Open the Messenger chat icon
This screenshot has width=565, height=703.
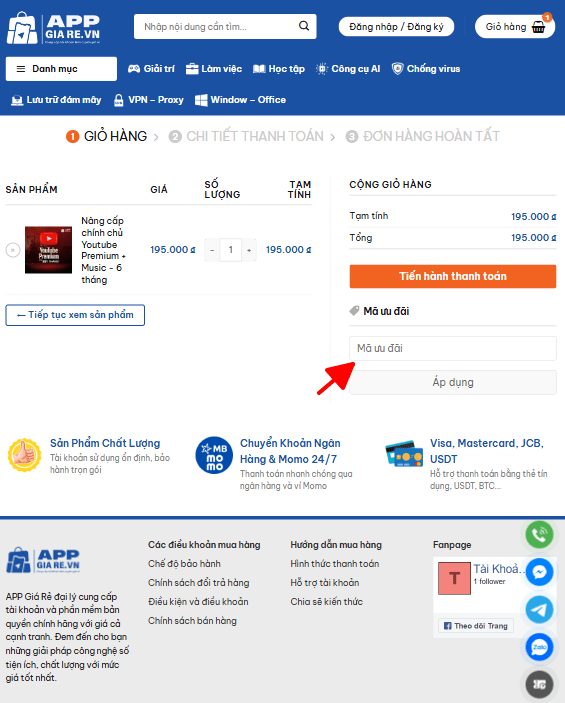click(539, 572)
